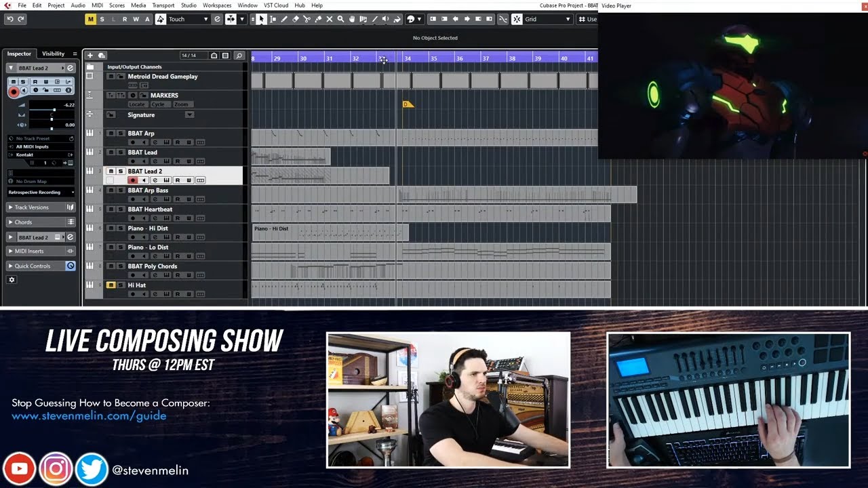
Task: Click the Undo arrow in the toolbar
Action: click(x=9, y=19)
